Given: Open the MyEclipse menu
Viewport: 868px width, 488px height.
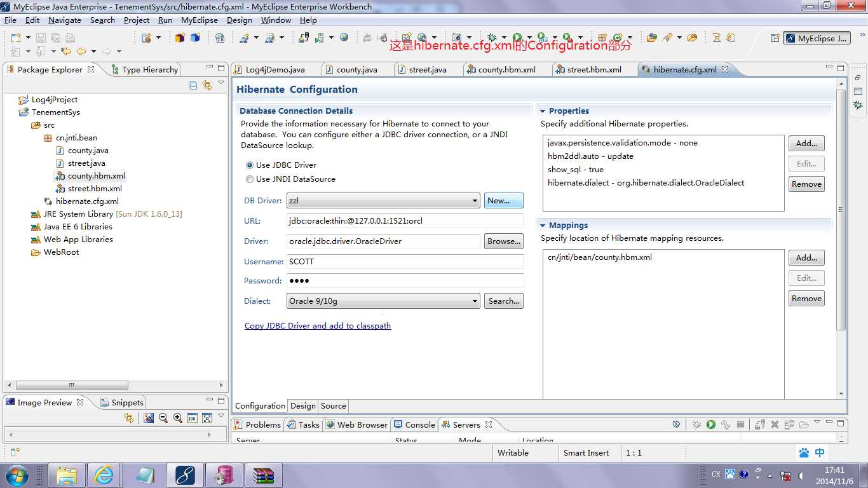Looking at the screenshot, I should click(199, 20).
